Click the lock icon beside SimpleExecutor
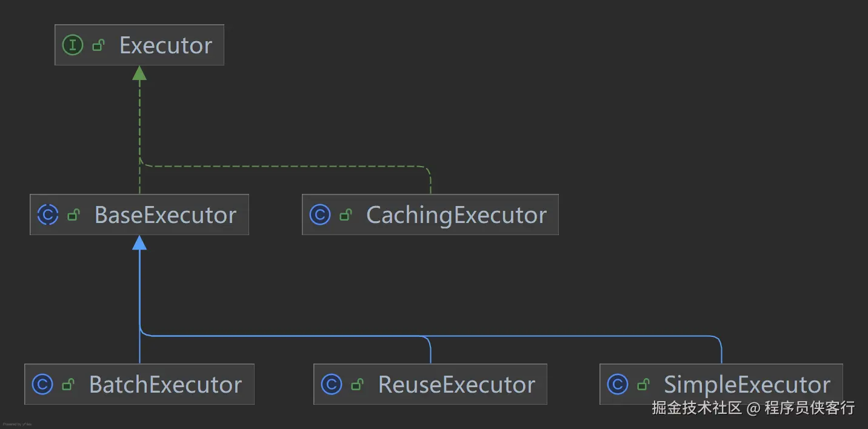 643,384
